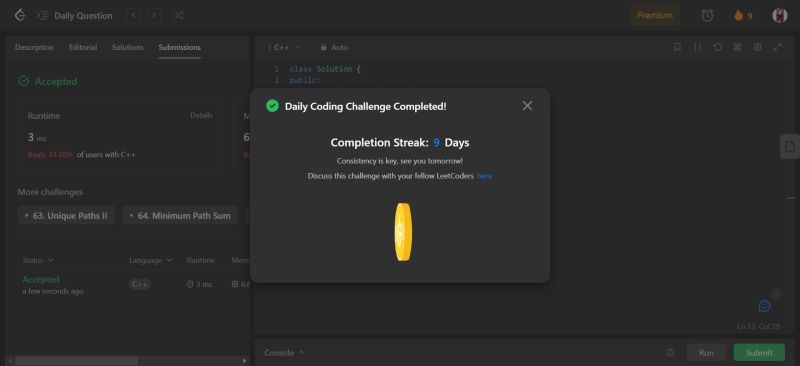This screenshot has width=800, height=366.
Task: Bookmark the code with bookmark icon
Action: 677,47
